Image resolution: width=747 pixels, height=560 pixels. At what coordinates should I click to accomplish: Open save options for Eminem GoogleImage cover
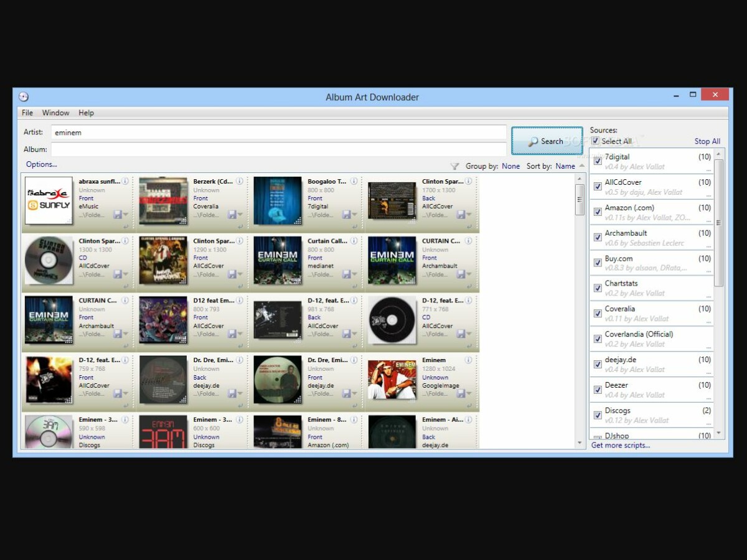[469, 394]
